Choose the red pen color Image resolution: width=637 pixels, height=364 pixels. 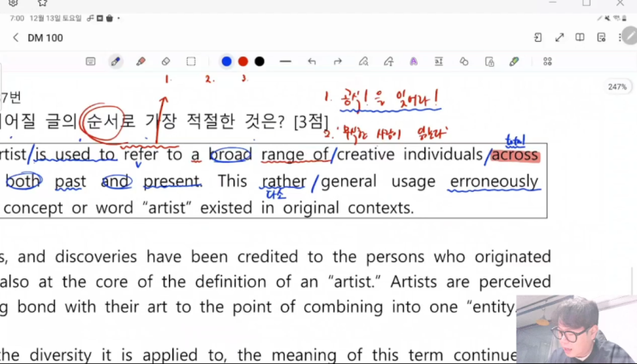tap(243, 62)
